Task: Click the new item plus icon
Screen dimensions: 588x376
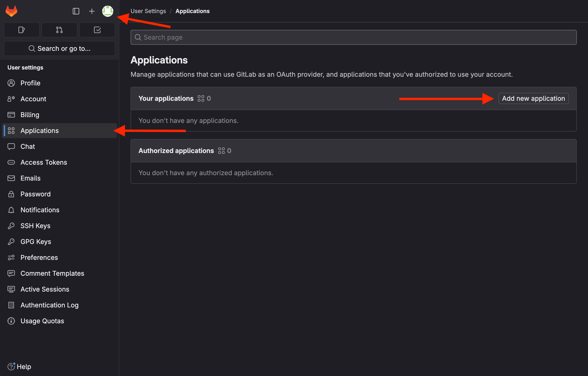Action: 91,11
